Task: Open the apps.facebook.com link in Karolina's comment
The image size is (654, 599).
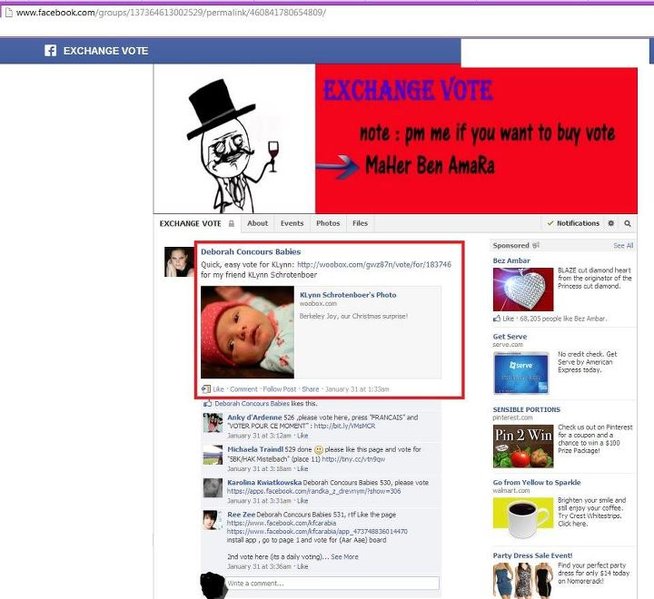Action: [x=314, y=491]
